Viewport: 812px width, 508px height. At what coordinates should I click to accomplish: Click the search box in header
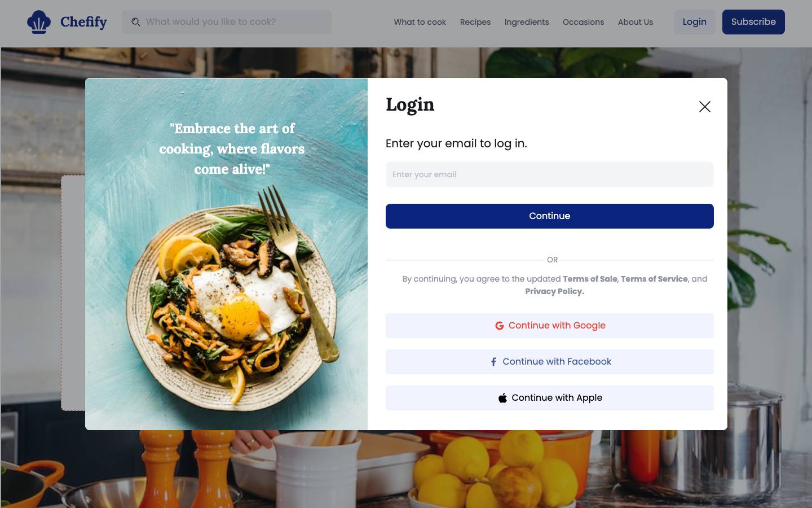tap(227, 22)
